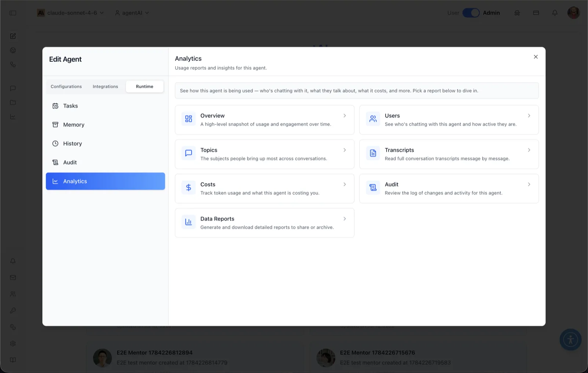Click the book icon in left rail

pyautogui.click(x=13, y=360)
